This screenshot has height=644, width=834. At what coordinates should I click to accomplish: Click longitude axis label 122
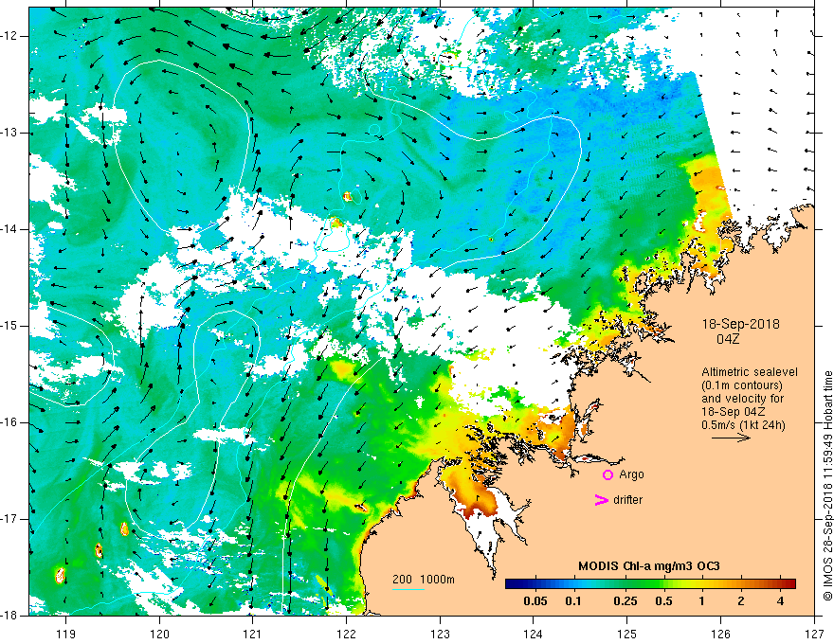pyautogui.click(x=346, y=635)
